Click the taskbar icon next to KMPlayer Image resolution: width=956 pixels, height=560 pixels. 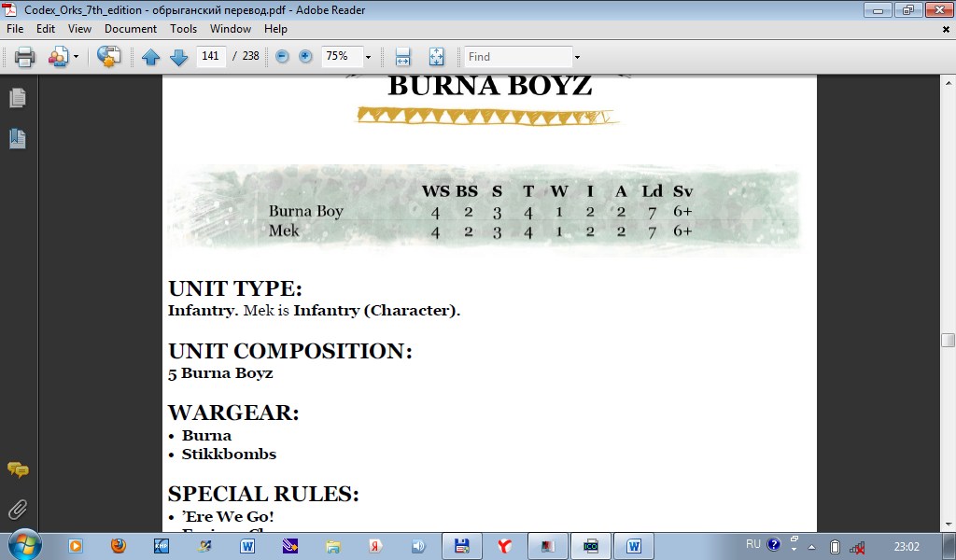204,546
